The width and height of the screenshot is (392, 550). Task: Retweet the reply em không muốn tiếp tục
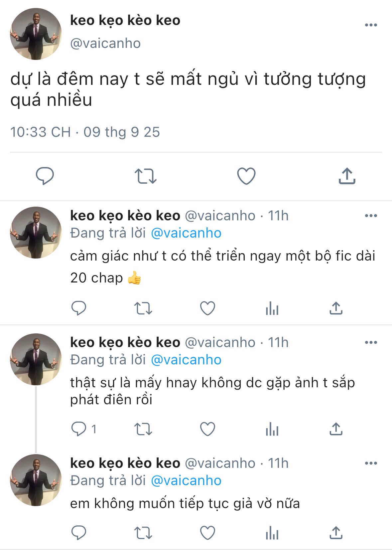(143, 533)
